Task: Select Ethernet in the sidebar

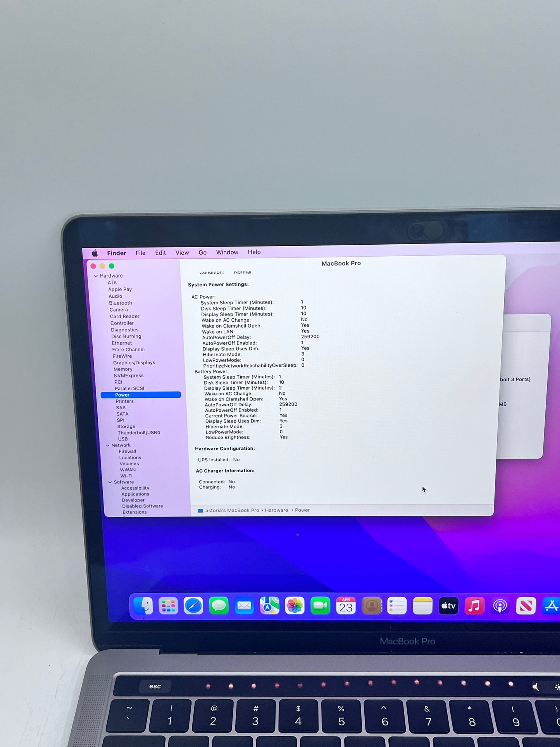Action: tap(122, 343)
